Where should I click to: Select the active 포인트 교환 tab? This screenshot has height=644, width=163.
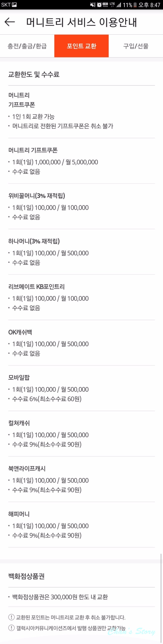81,46
